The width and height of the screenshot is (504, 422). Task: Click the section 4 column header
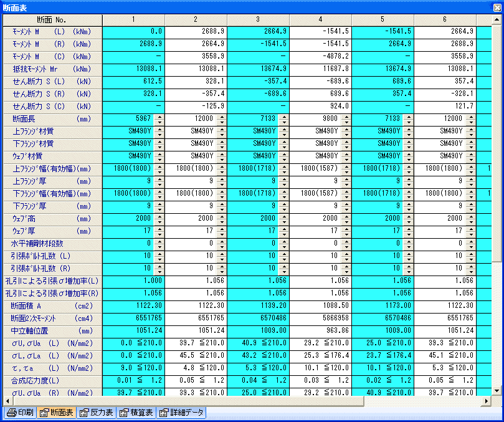(x=320, y=20)
